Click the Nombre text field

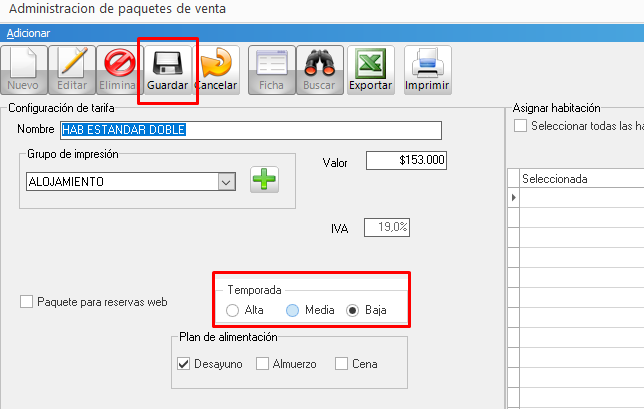click(250, 130)
